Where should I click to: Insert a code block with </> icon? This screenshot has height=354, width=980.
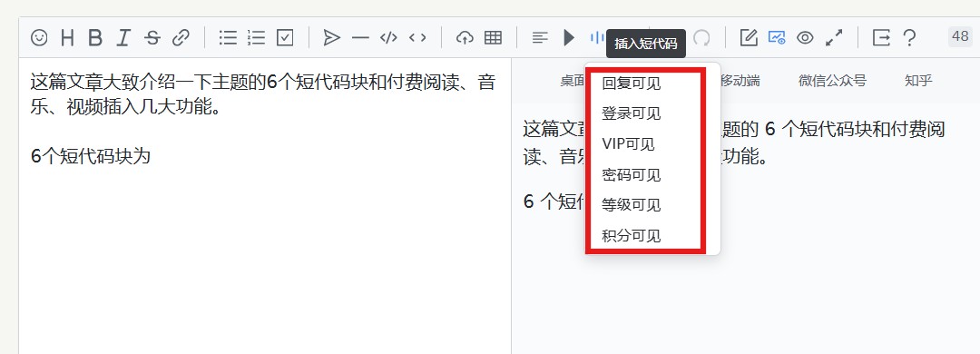pos(388,38)
